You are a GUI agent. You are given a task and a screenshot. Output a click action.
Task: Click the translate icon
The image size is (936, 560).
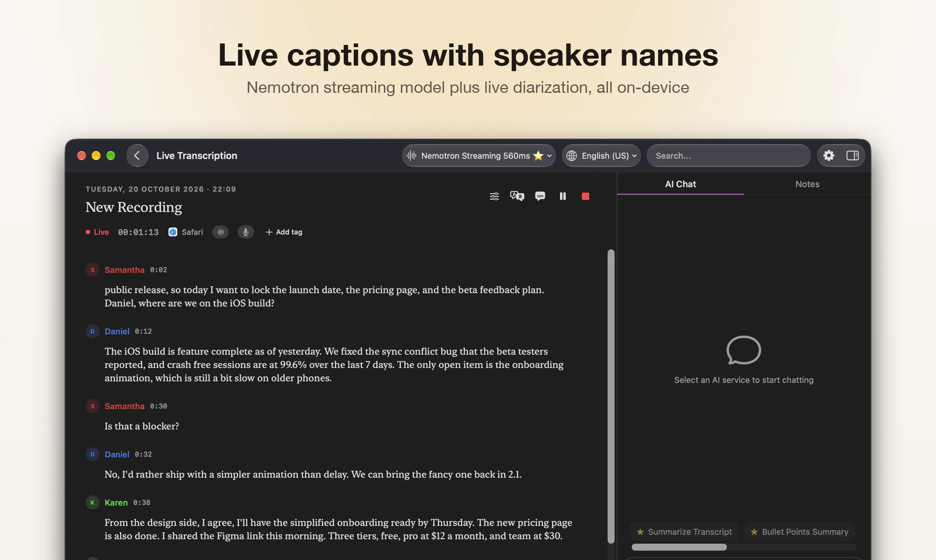517,196
